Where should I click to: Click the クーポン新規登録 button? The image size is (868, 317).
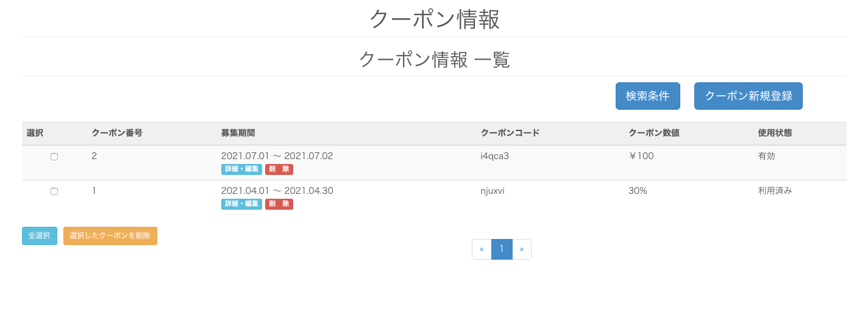pos(748,96)
